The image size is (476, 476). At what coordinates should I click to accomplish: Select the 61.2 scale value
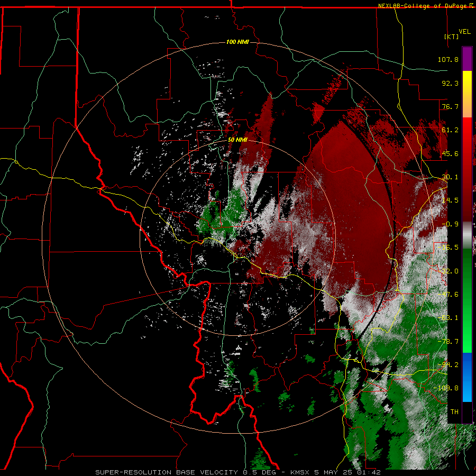coord(450,130)
